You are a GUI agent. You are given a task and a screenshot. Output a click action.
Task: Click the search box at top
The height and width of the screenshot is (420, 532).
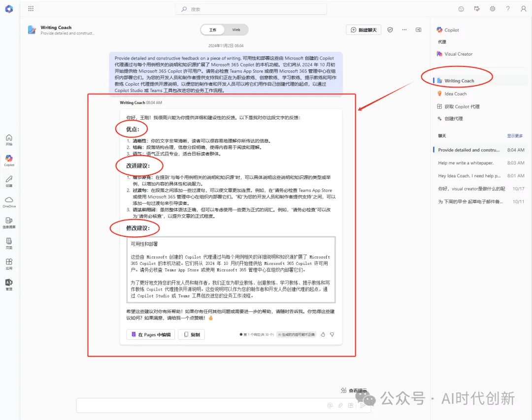[x=251, y=9]
